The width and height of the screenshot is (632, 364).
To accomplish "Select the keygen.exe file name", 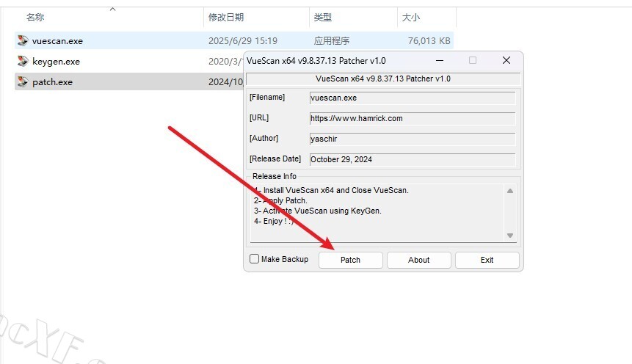I will 56,62.
